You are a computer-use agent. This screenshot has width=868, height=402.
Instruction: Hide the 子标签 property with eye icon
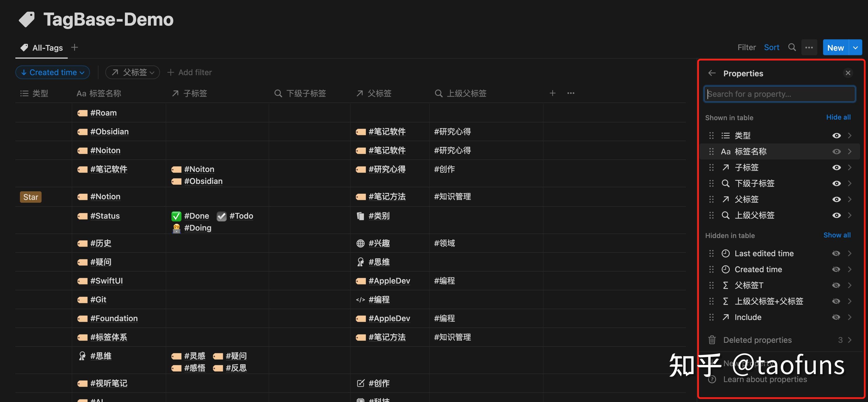[x=836, y=167]
